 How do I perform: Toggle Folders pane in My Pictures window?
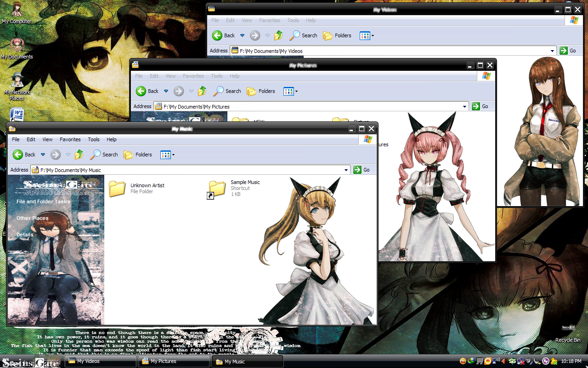[261, 91]
